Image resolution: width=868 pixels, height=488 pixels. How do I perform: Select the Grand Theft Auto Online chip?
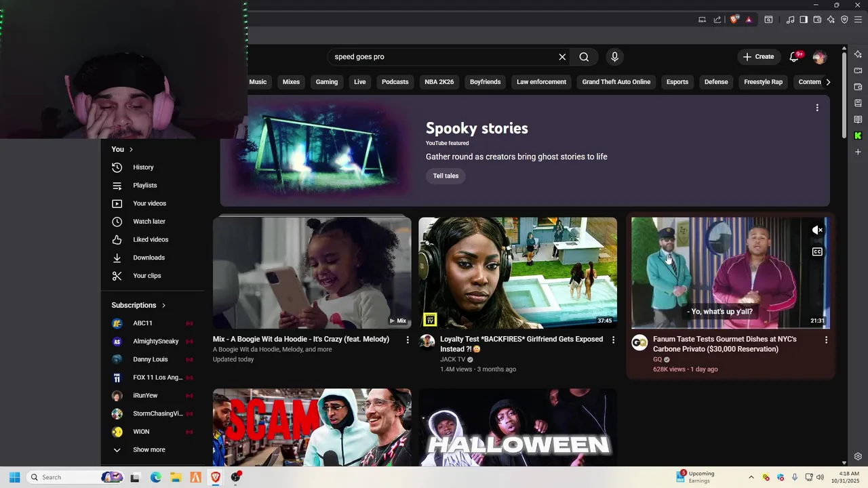616,82
